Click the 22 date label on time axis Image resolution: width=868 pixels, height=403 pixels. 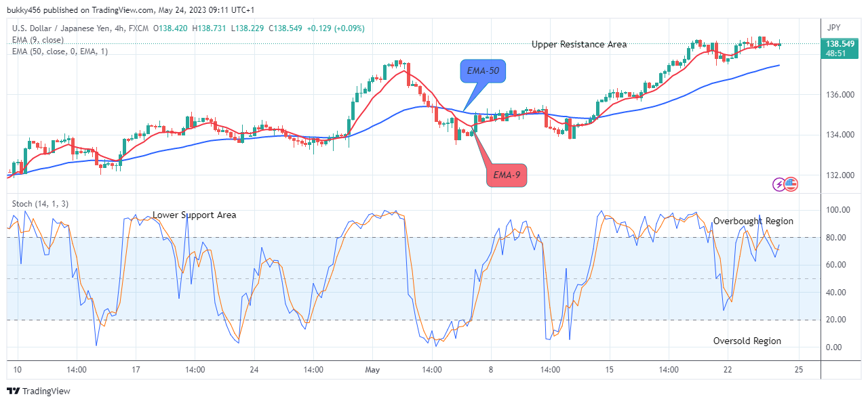pyautogui.click(x=728, y=370)
